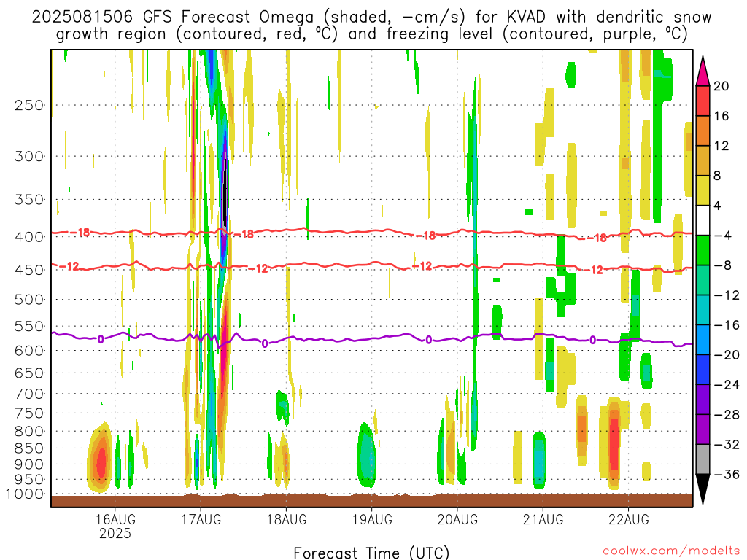Click the colorbar value label -36

click(x=726, y=474)
